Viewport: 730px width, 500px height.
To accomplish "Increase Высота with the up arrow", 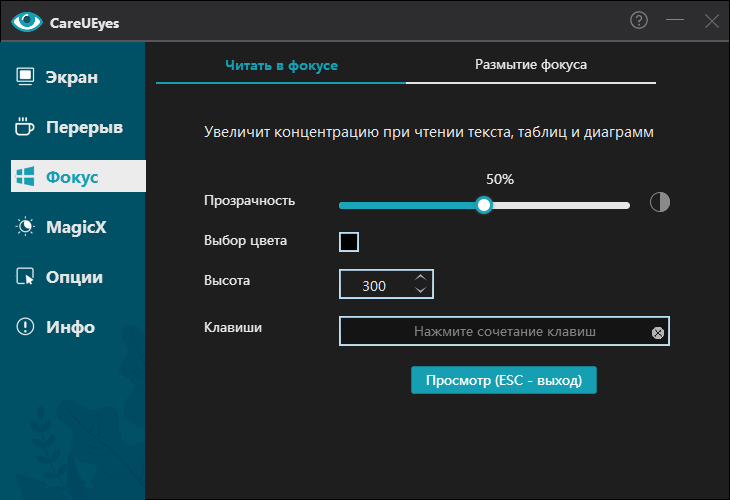I will [420, 277].
